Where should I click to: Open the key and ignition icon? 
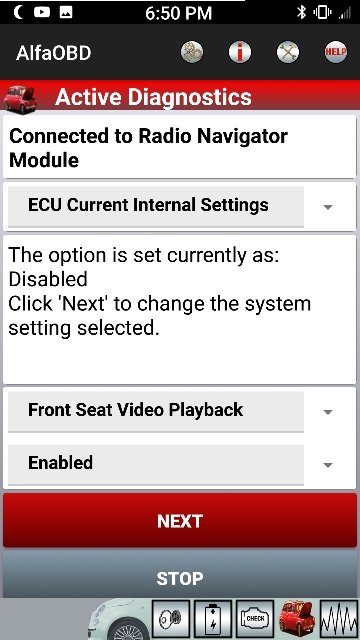(171, 619)
